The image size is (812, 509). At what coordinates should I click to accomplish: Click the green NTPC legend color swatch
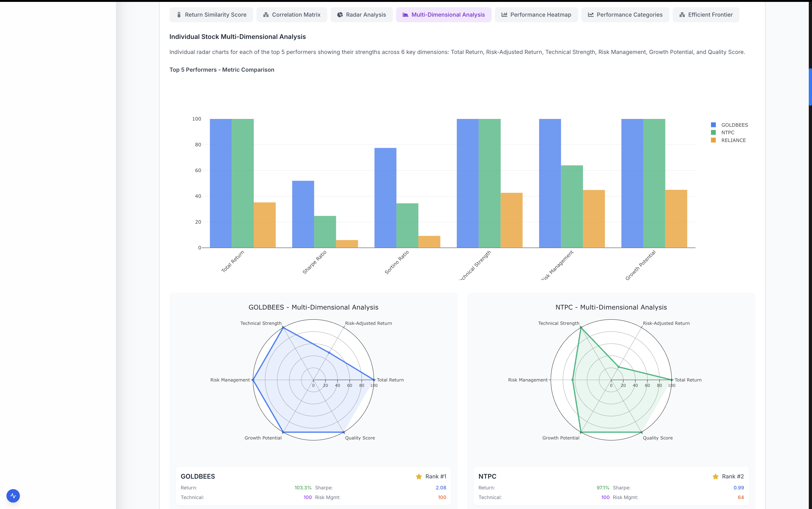tap(713, 133)
